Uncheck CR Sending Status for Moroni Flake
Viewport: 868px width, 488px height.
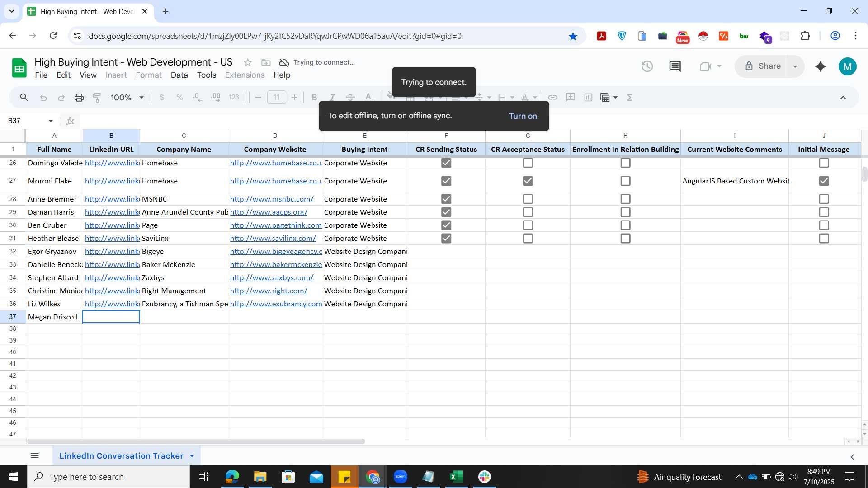coord(446,181)
